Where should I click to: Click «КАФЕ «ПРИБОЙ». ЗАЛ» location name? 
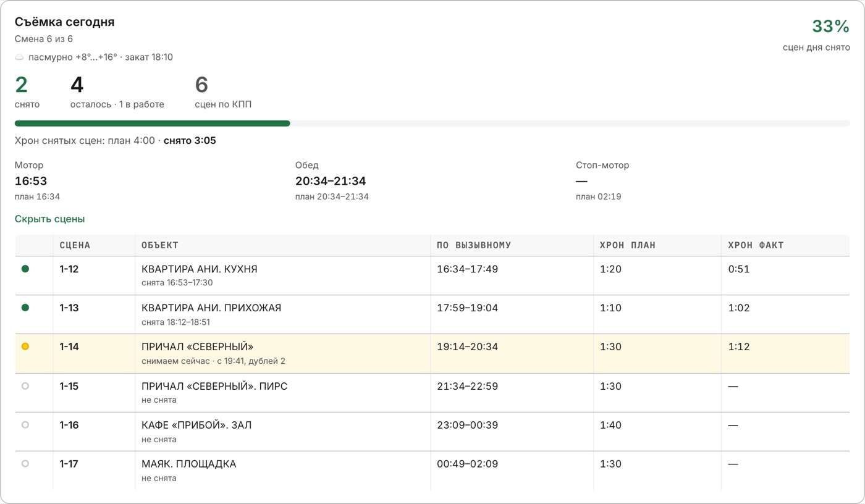pos(196,426)
